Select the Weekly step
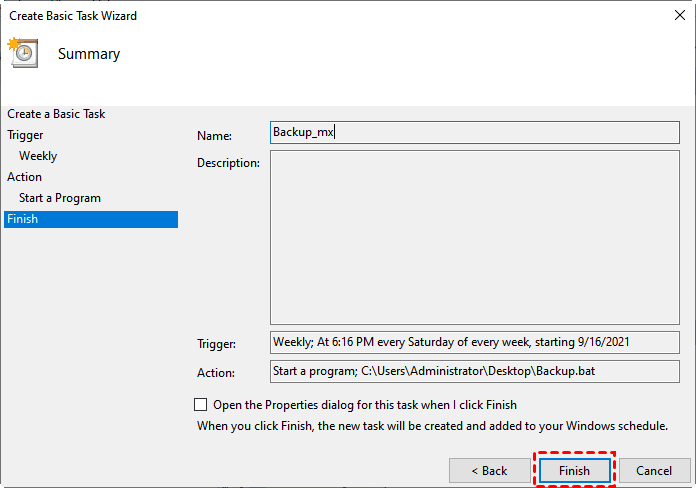The height and width of the screenshot is (488, 696). pyautogui.click(x=38, y=156)
